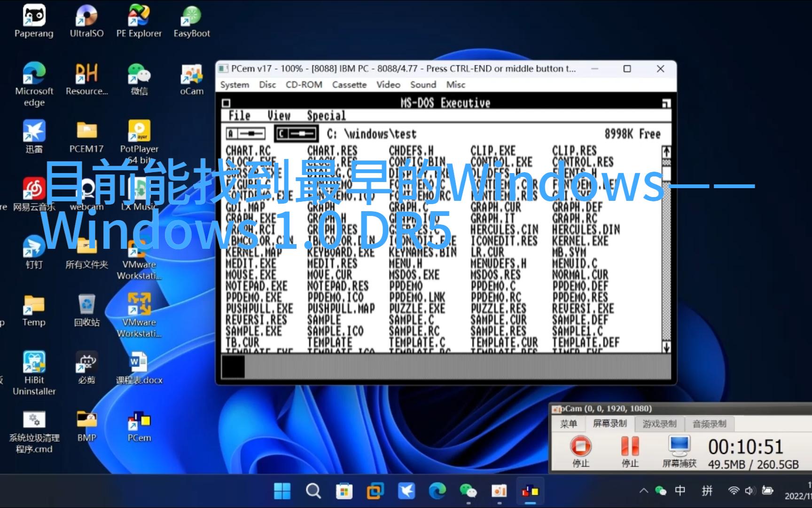Open the BMP folder icon
The height and width of the screenshot is (508, 812).
pyautogui.click(x=86, y=426)
